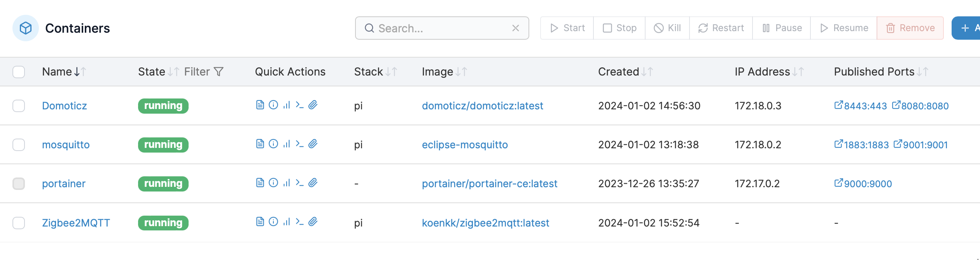Open logs icon for Zigbee2MQTT container
This screenshot has width=980, height=260.
tap(260, 222)
